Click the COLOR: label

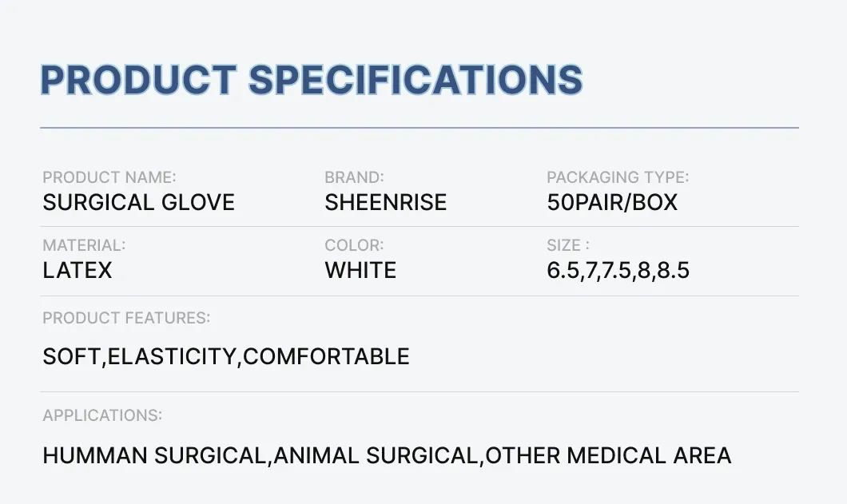coord(354,245)
